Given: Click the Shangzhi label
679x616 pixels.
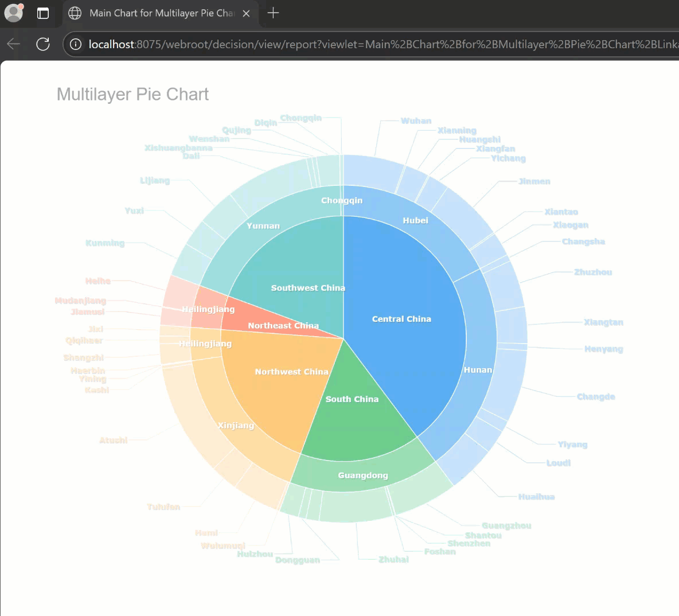Looking at the screenshot, I should (x=84, y=358).
